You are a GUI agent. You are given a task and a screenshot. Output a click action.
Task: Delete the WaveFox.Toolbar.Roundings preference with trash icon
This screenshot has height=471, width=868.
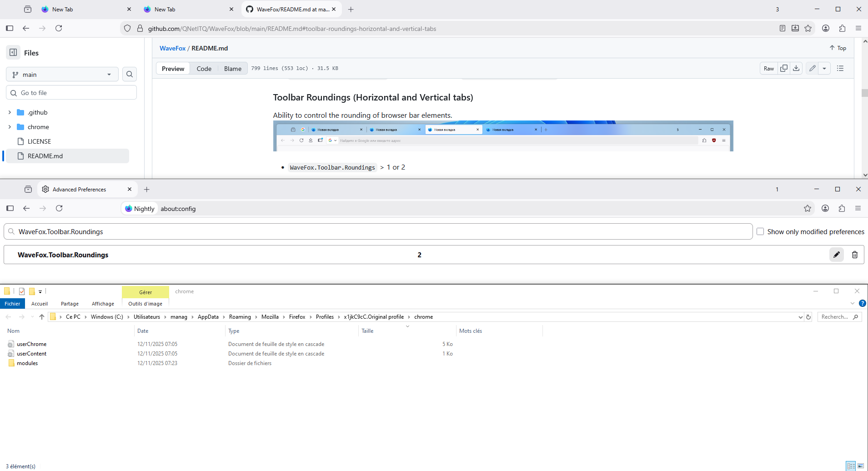coord(854,255)
